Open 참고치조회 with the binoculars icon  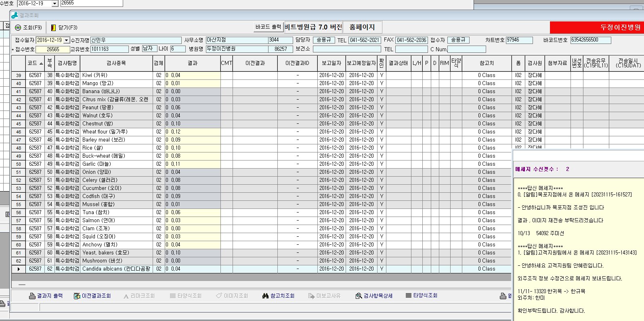265,296
